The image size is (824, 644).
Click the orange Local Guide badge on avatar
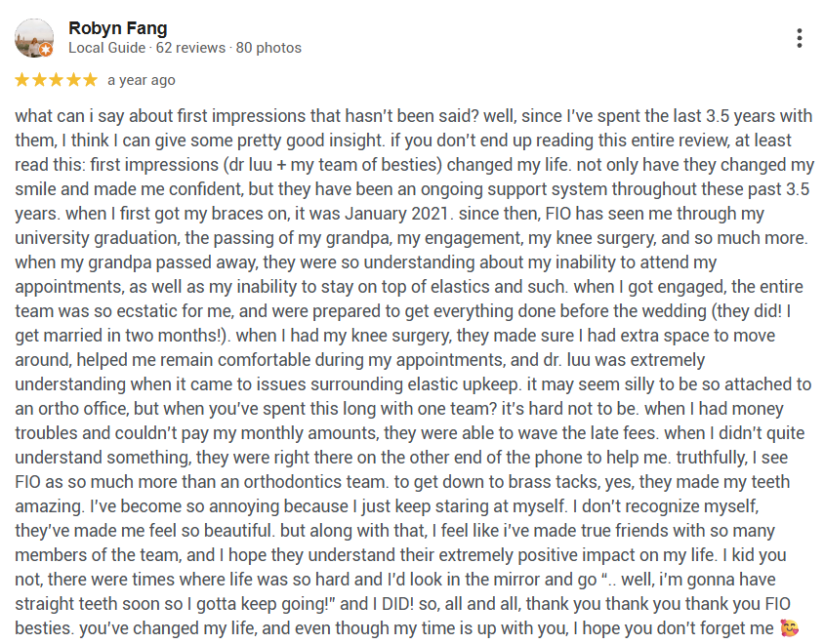pyautogui.click(x=46, y=50)
